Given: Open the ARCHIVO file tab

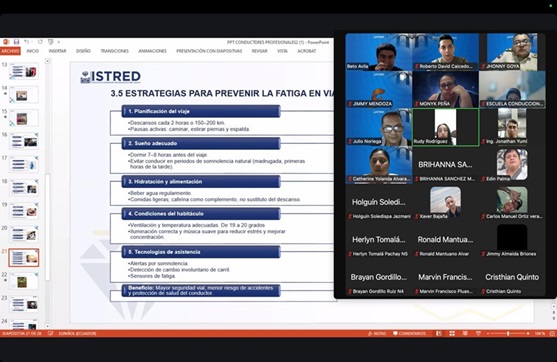Looking at the screenshot, I should click(10, 51).
